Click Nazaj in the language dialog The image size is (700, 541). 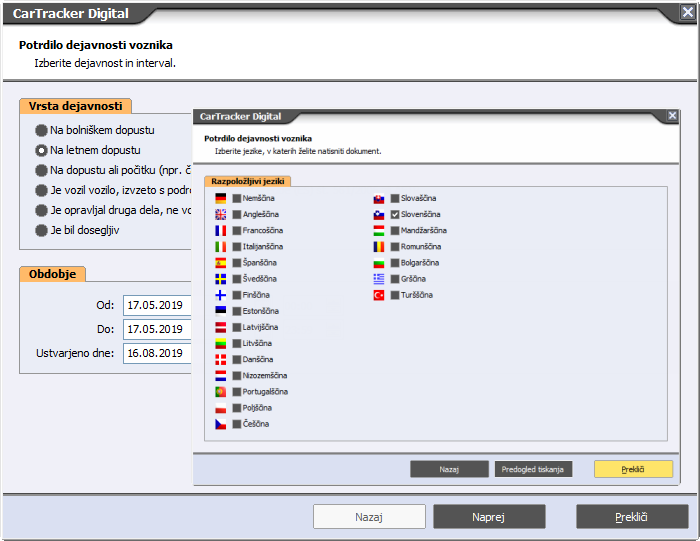point(449,469)
